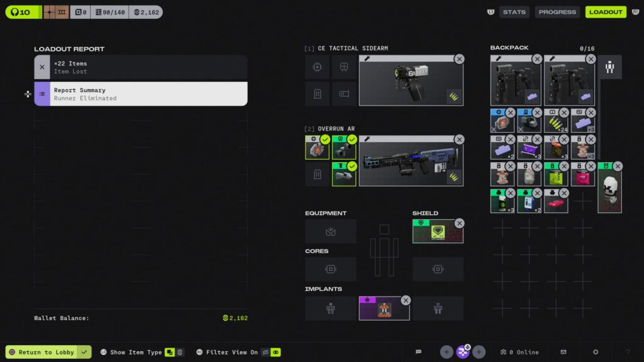
Task: Open the settings gear in bottom bar
Action: click(596, 352)
